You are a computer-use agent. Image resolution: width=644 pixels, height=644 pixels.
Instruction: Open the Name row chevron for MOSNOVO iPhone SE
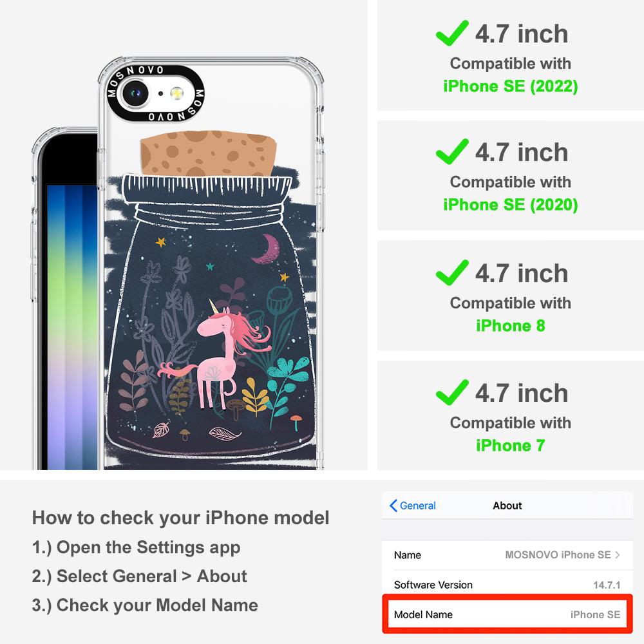[617, 555]
